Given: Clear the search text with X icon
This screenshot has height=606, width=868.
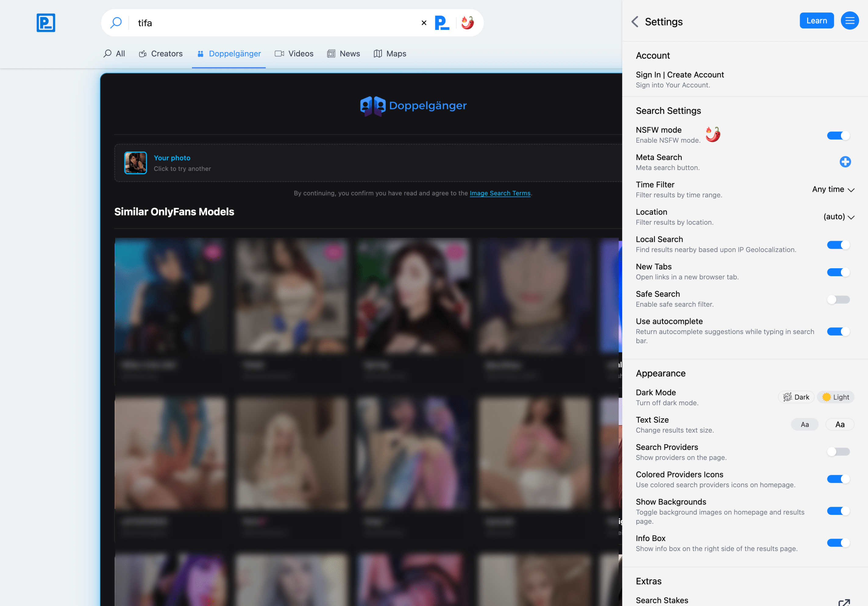Looking at the screenshot, I should point(424,23).
